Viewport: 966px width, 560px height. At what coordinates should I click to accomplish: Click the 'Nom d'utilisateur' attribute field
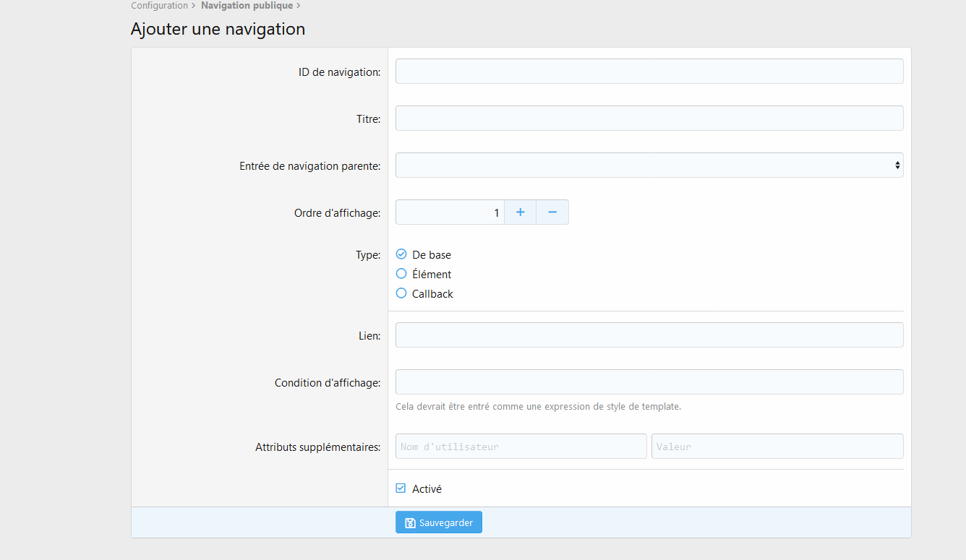521,447
